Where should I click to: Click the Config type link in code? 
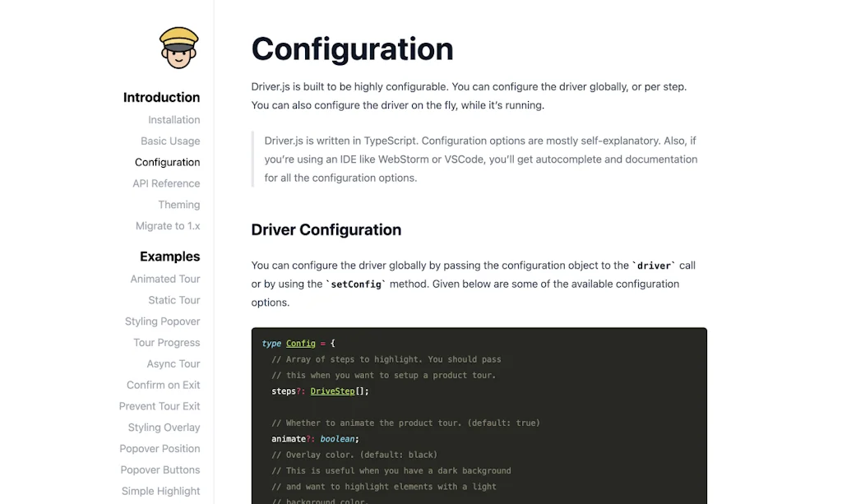click(300, 343)
